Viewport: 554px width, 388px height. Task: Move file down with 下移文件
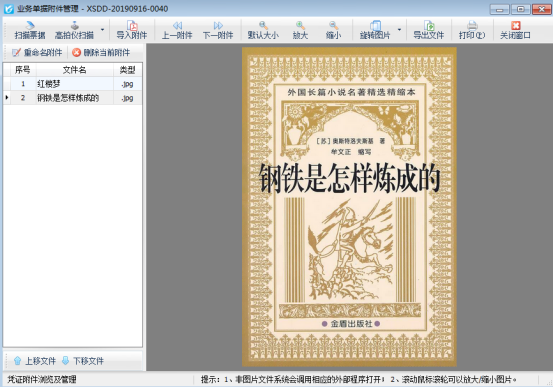83,361
